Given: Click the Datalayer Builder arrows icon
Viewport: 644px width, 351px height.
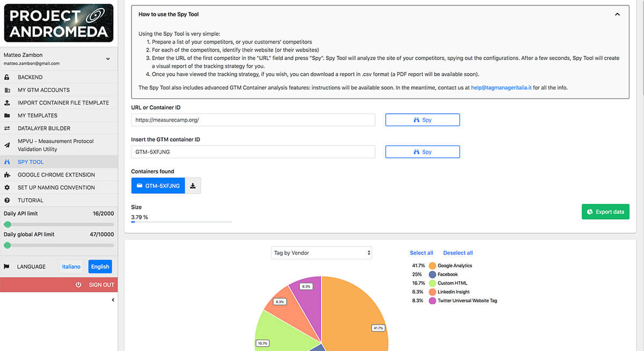Looking at the screenshot, I should [7, 129].
